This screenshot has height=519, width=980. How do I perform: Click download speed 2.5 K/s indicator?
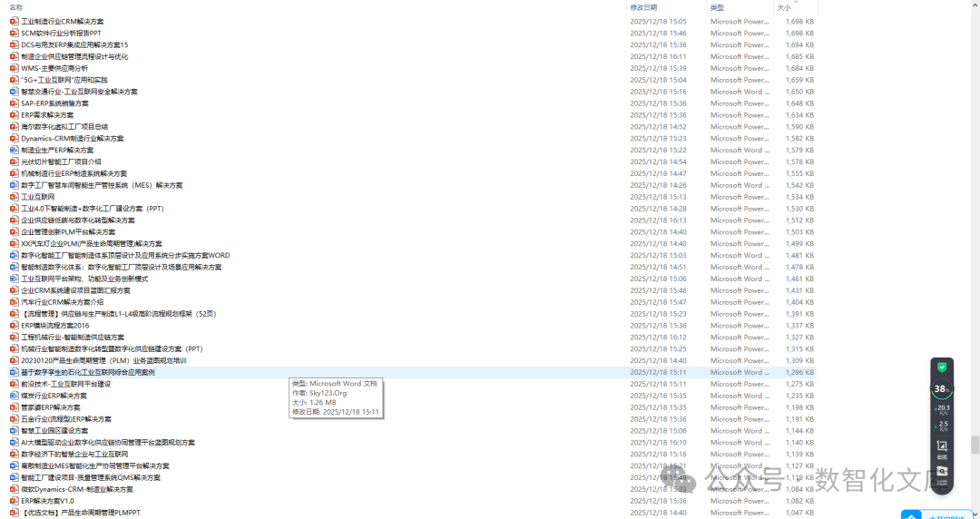943,426
